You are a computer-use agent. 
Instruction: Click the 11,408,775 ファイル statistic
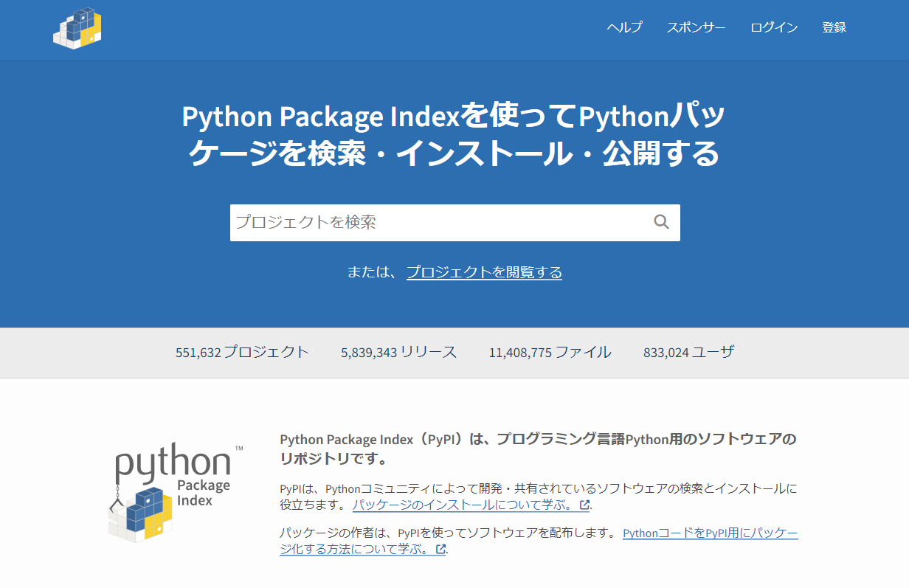550,352
